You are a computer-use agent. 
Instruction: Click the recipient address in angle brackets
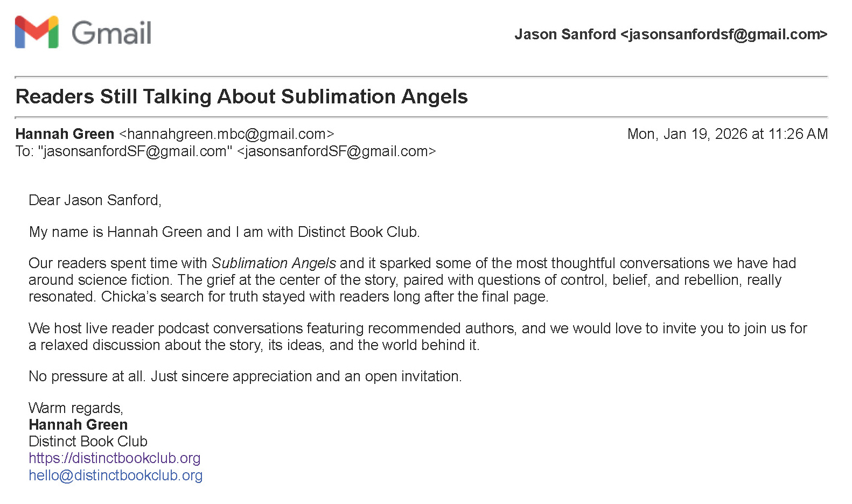[337, 151]
